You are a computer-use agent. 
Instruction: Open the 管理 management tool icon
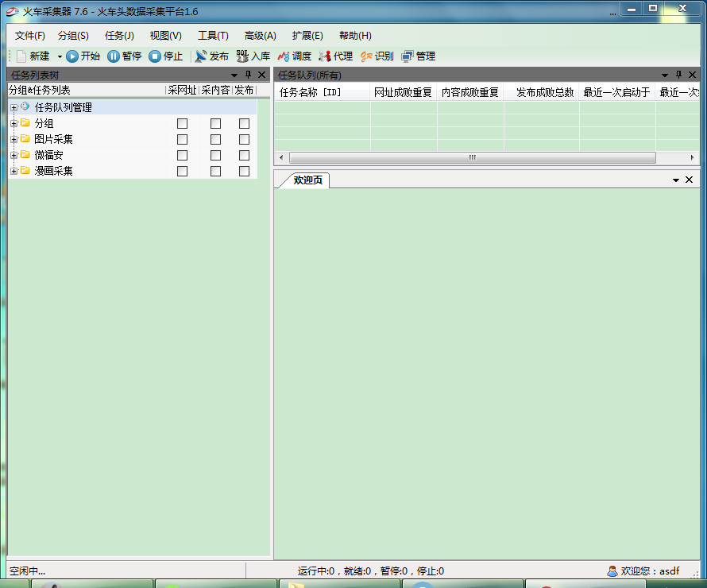419,56
